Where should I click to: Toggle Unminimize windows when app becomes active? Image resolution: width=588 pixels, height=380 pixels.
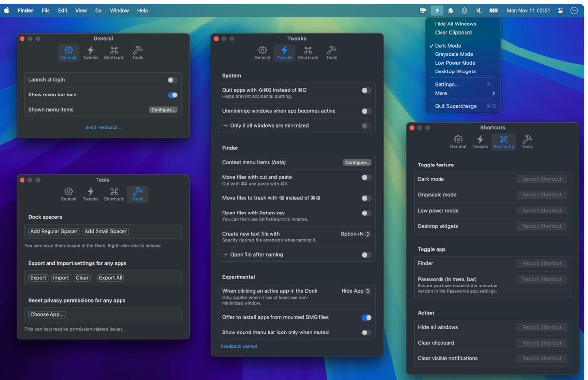click(x=367, y=111)
